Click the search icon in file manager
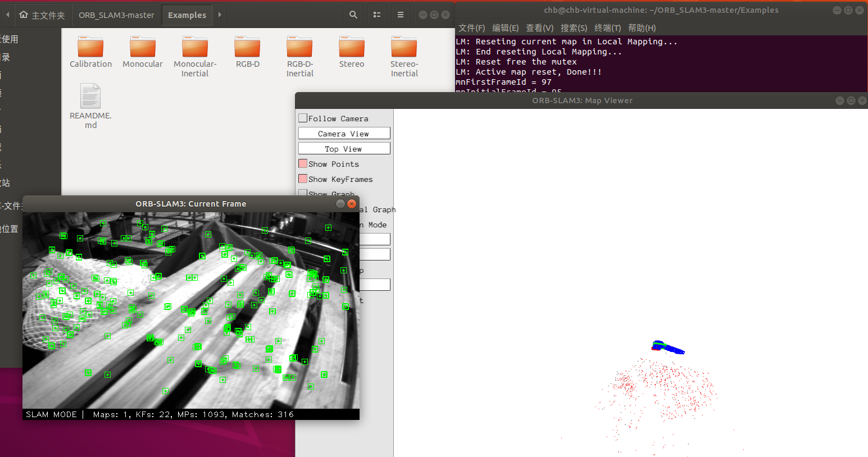Viewport: 868px width, 457px height. tap(353, 15)
